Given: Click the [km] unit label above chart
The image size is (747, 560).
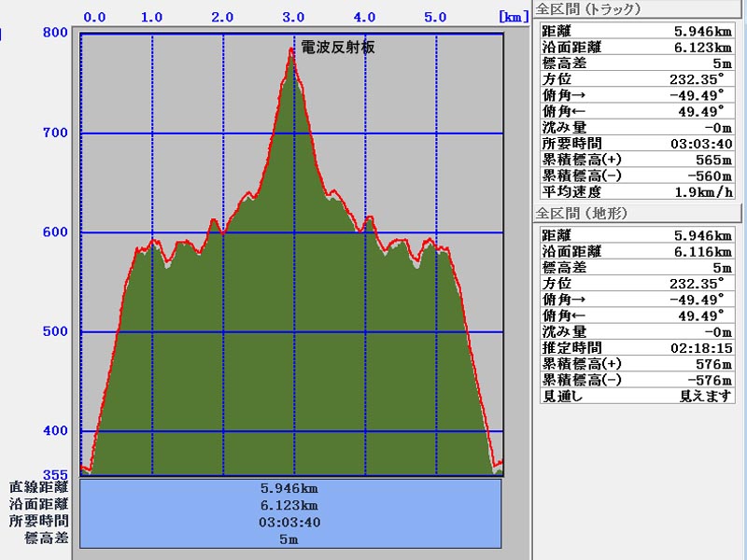Looking at the screenshot, I should click(x=514, y=17).
